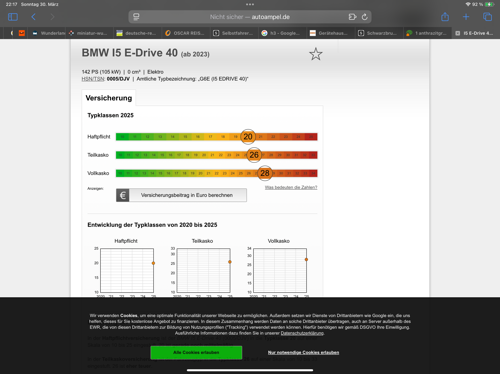Accept with Alle Cookies erlauben button

tap(196, 352)
